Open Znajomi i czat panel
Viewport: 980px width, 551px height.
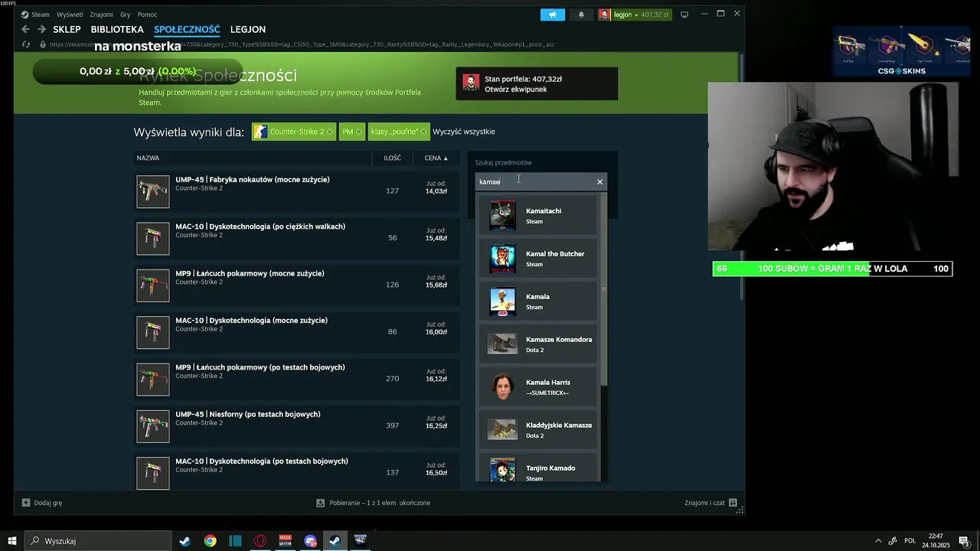[710, 503]
